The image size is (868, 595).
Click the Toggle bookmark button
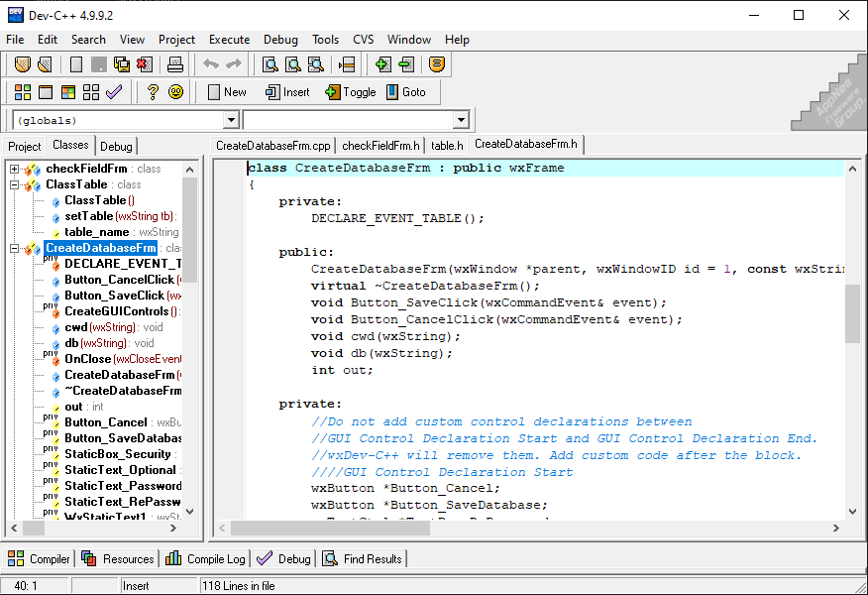click(x=351, y=92)
